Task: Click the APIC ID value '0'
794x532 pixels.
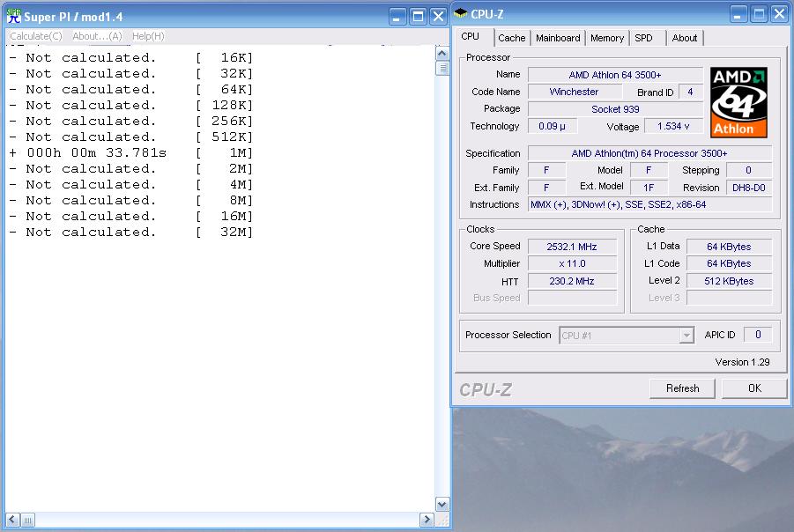Action: tap(758, 335)
